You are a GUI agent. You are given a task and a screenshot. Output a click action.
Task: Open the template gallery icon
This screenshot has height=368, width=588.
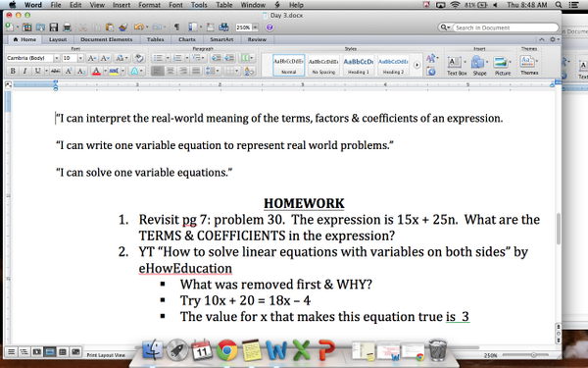tap(26, 27)
